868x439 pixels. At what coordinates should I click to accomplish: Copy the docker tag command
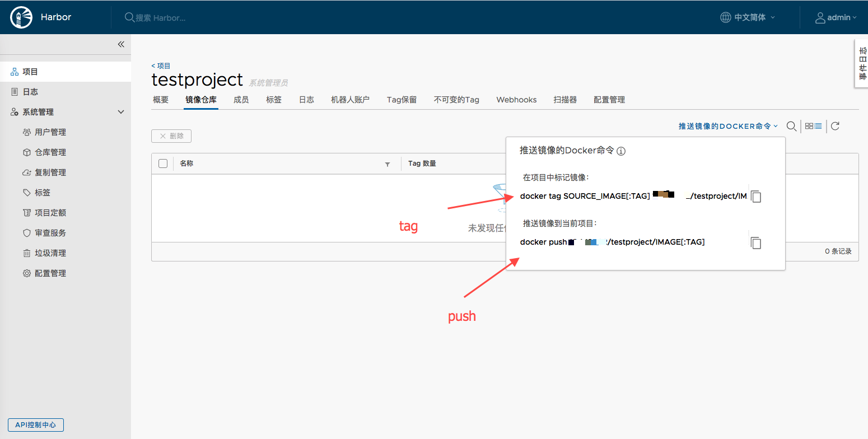point(755,196)
